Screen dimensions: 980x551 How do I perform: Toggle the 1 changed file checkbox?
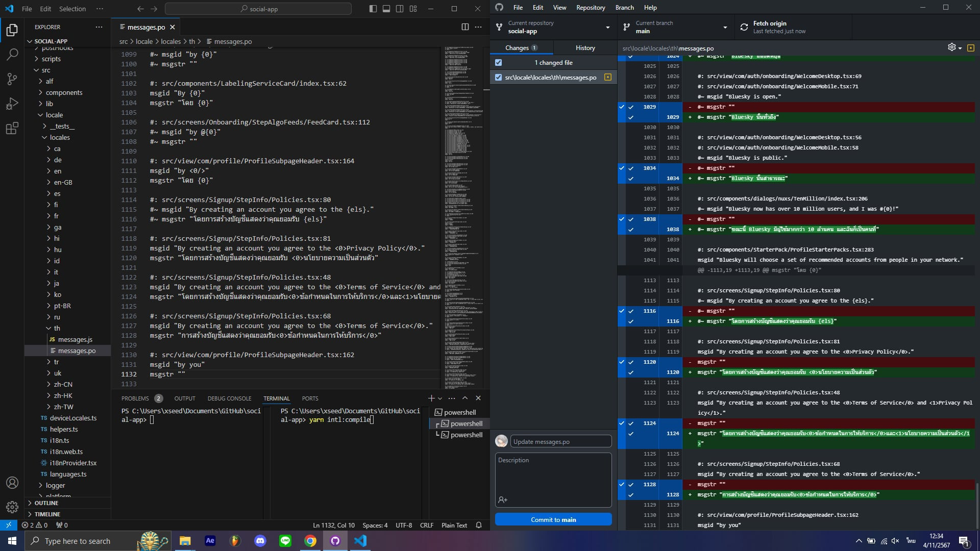pos(499,63)
